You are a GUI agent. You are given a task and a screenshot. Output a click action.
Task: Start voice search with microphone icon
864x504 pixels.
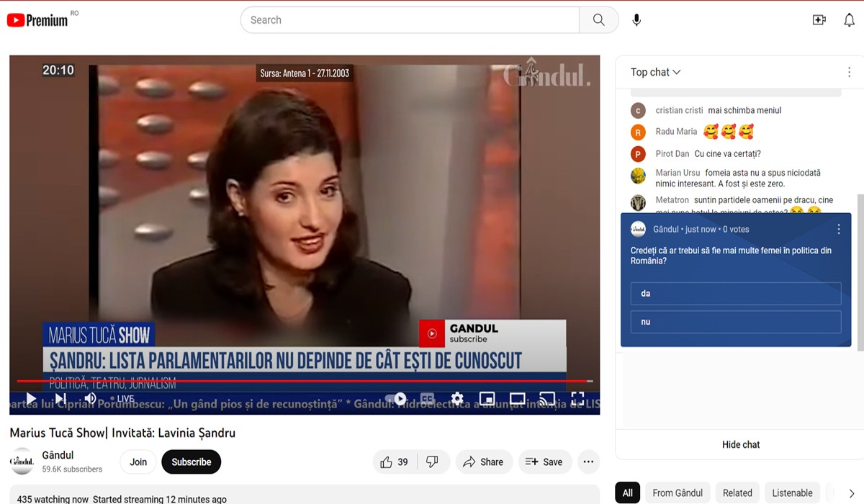(x=636, y=20)
